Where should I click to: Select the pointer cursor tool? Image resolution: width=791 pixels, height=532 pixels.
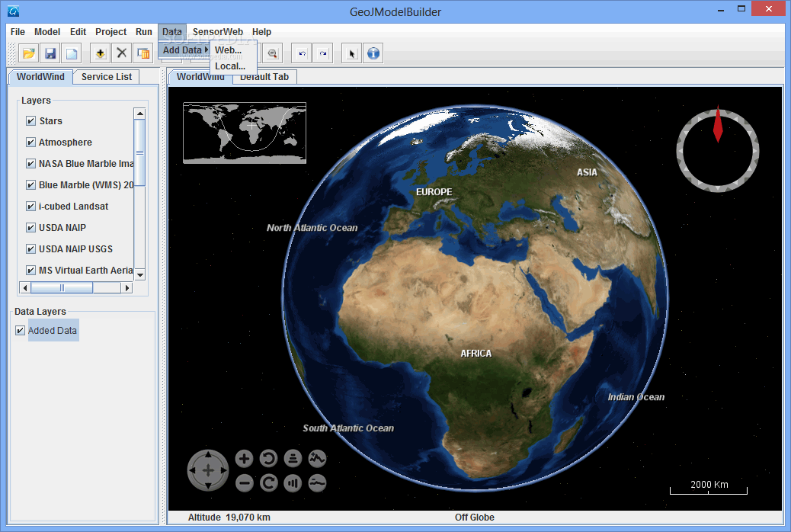click(351, 53)
